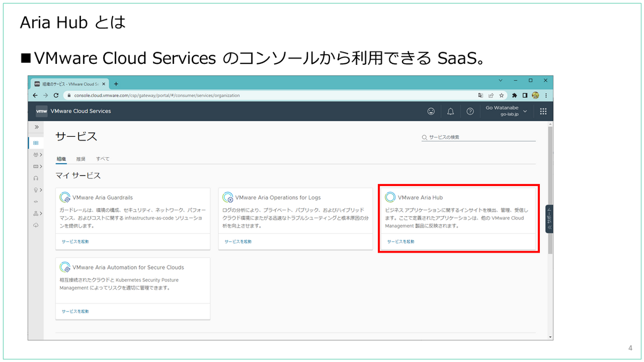Open the help question mark icon
Image resolution: width=644 pixels, height=362 pixels.
[x=470, y=111]
